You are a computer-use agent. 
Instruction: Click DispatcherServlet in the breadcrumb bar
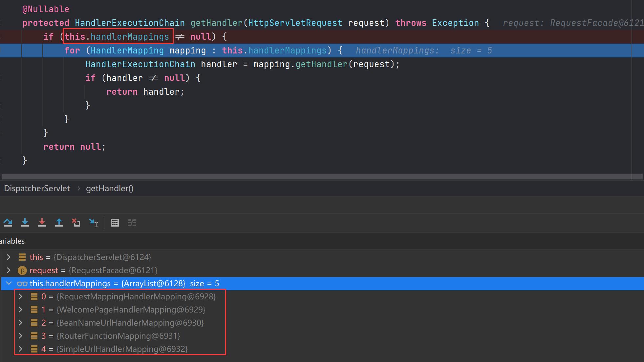(x=37, y=189)
